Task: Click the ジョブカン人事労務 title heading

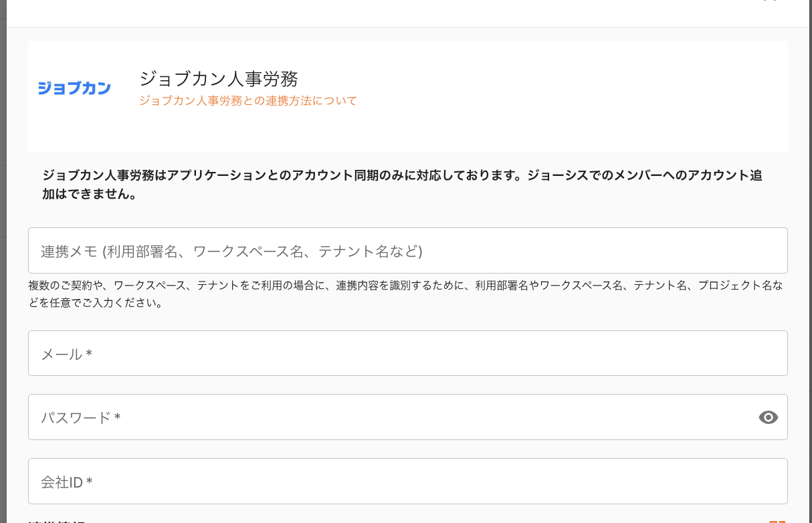Action: click(219, 79)
